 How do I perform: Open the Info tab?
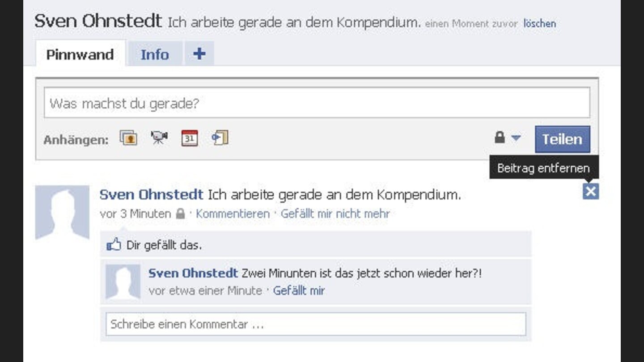tap(155, 54)
